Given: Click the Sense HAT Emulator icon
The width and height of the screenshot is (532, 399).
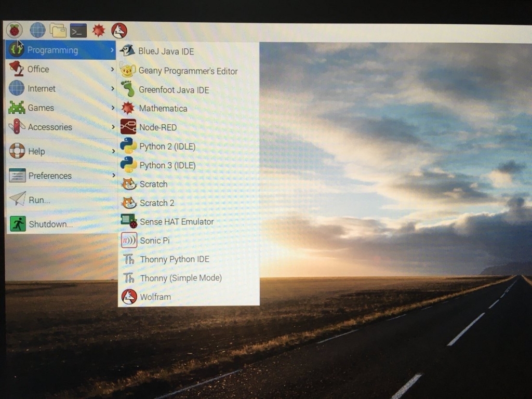Looking at the screenshot, I should point(129,221).
